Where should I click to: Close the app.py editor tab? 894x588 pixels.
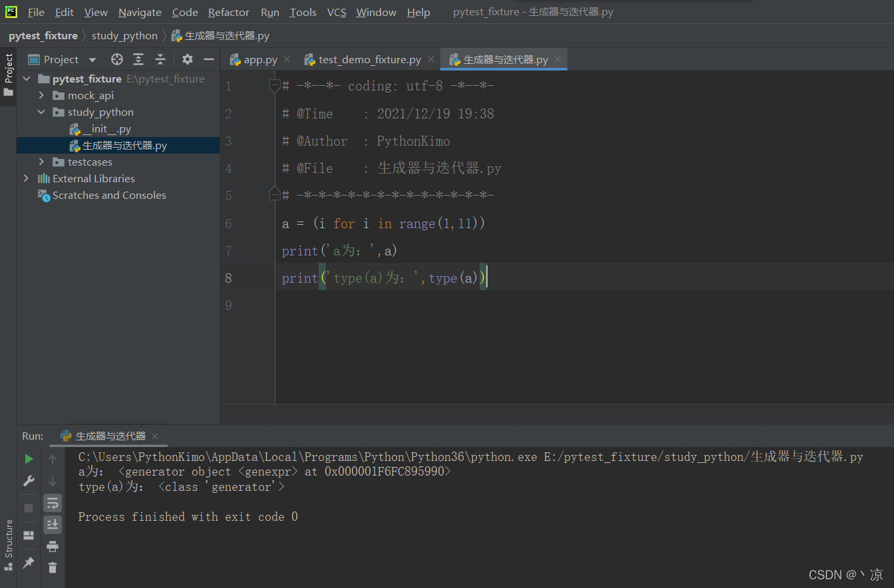(x=287, y=60)
